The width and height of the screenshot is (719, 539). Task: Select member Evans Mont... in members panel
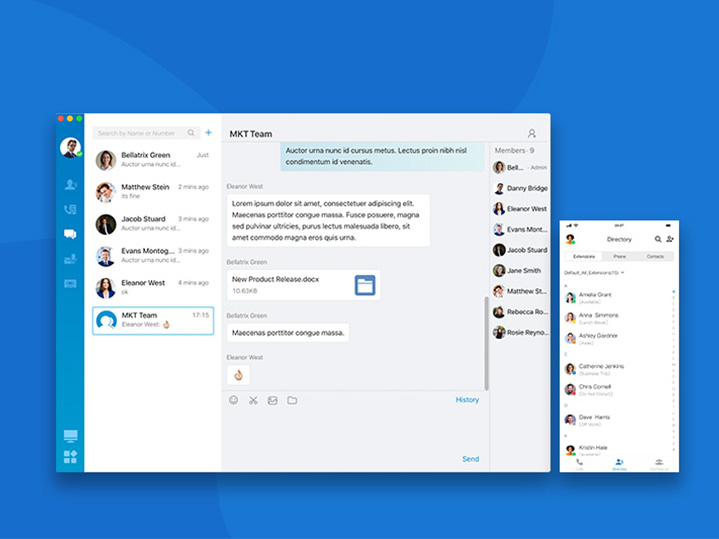point(520,229)
